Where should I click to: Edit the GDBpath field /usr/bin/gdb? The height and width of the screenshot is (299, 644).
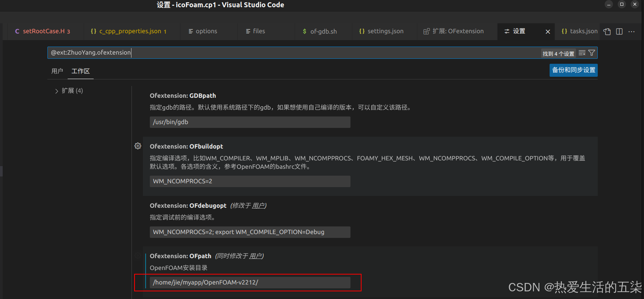coord(250,122)
